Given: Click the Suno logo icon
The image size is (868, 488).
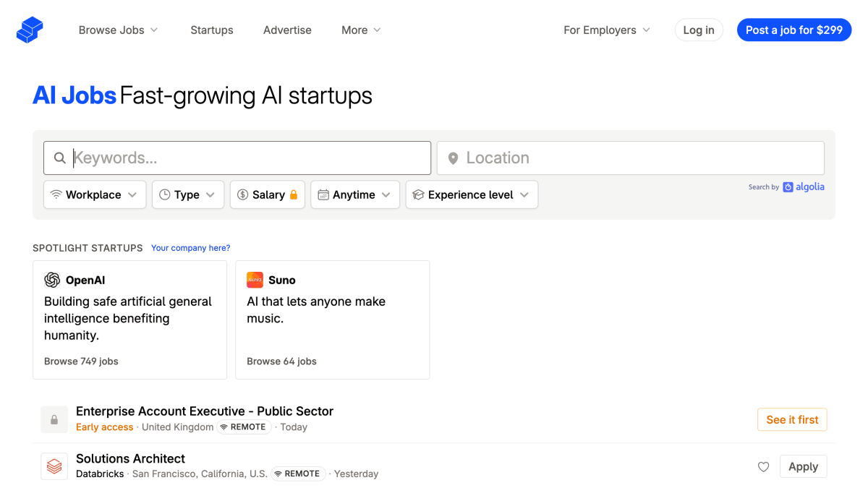Looking at the screenshot, I should click(x=255, y=280).
